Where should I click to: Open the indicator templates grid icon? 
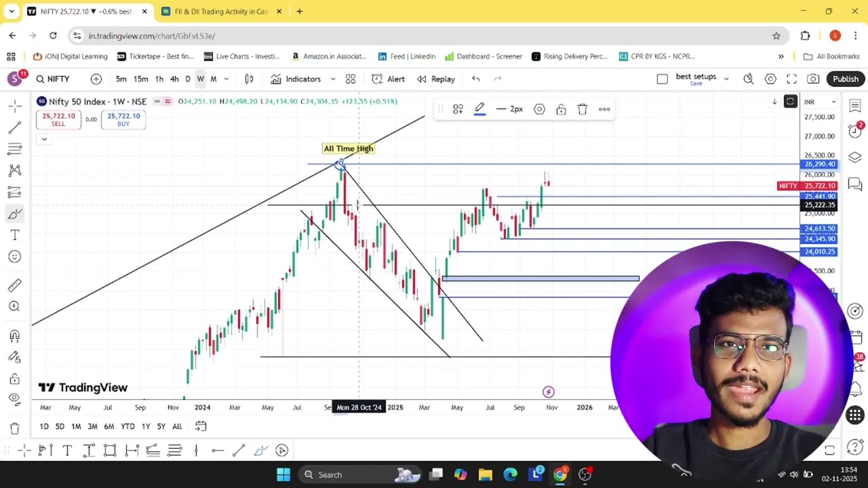click(x=351, y=79)
